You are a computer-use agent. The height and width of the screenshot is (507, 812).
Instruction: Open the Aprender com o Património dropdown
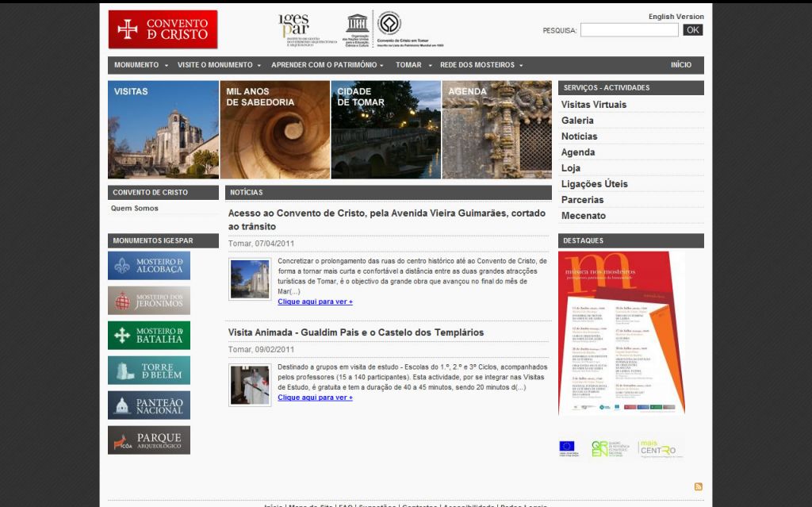(x=328, y=65)
